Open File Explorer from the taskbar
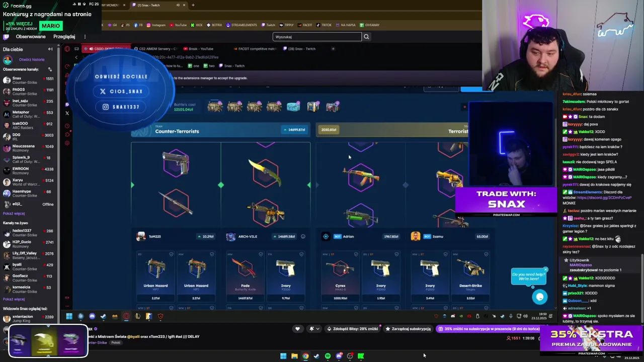The height and width of the screenshot is (362, 644). tap(294, 356)
